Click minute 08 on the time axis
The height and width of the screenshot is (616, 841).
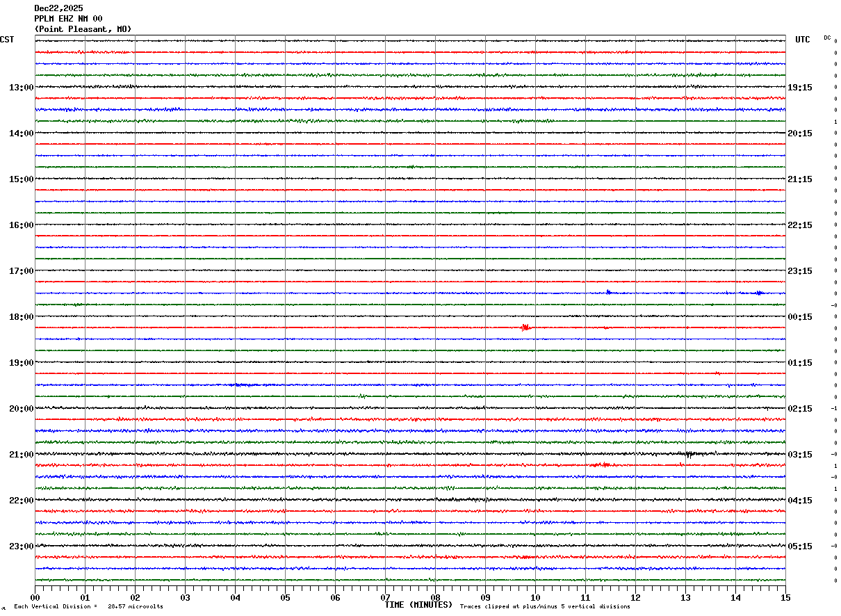435,597
